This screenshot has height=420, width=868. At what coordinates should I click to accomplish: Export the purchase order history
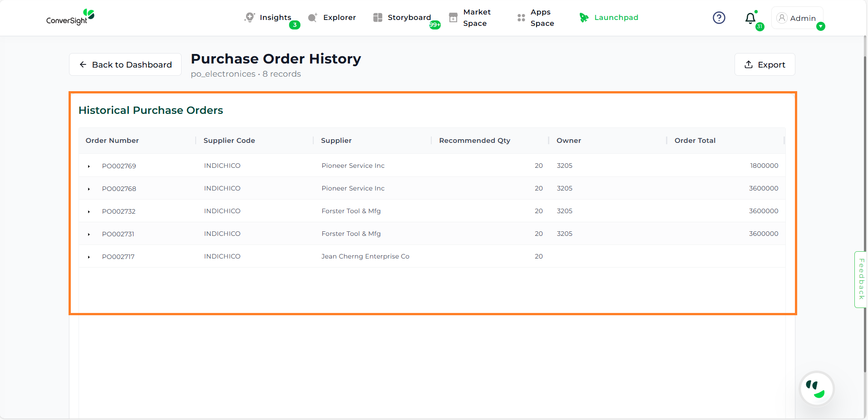coord(764,64)
